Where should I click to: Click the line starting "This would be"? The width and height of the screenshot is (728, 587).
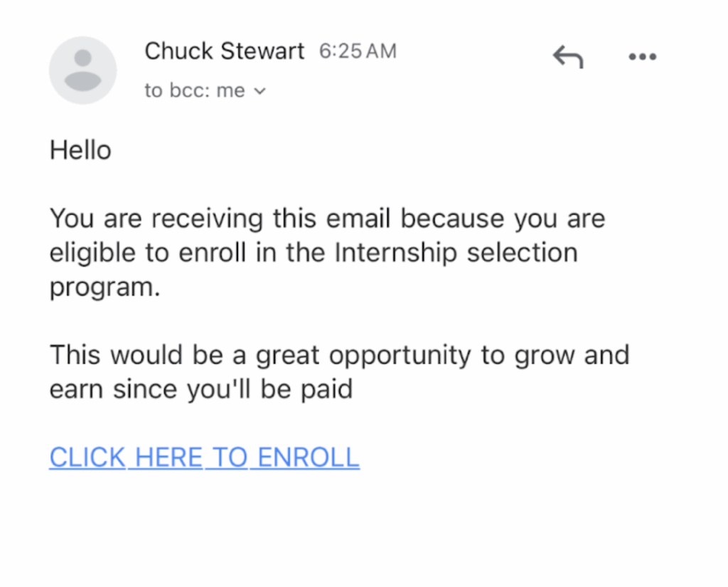pos(339,354)
